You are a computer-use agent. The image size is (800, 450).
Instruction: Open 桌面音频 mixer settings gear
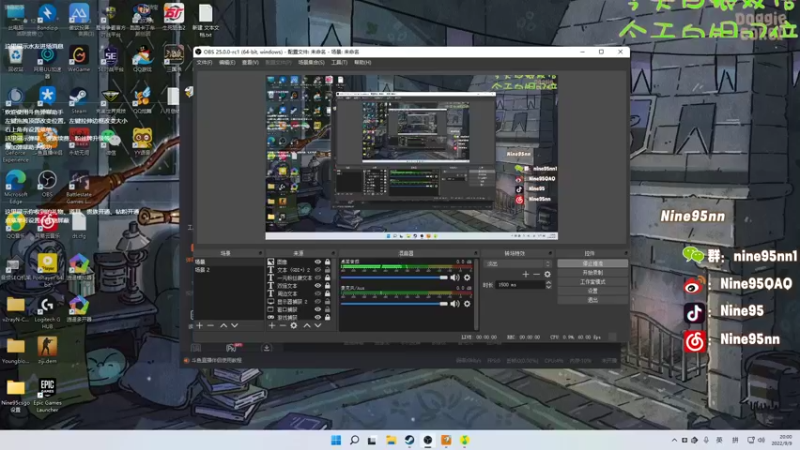(467, 278)
